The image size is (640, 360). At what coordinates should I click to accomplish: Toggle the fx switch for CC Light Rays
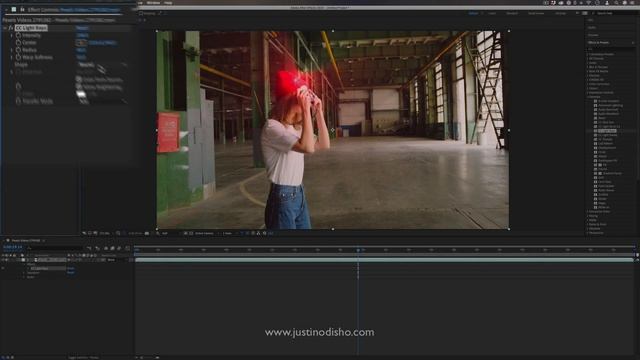pos(11,28)
